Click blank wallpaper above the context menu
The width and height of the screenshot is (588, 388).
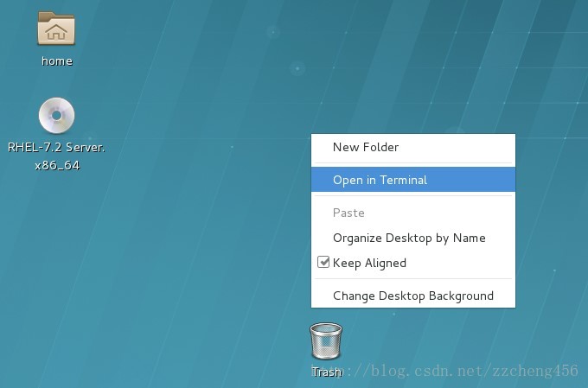(x=412, y=75)
